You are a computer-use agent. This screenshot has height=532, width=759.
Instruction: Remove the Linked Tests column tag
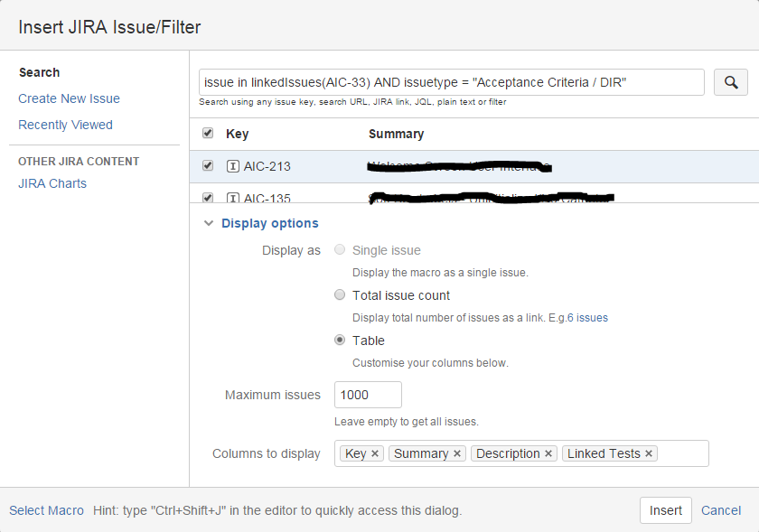[x=649, y=453]
